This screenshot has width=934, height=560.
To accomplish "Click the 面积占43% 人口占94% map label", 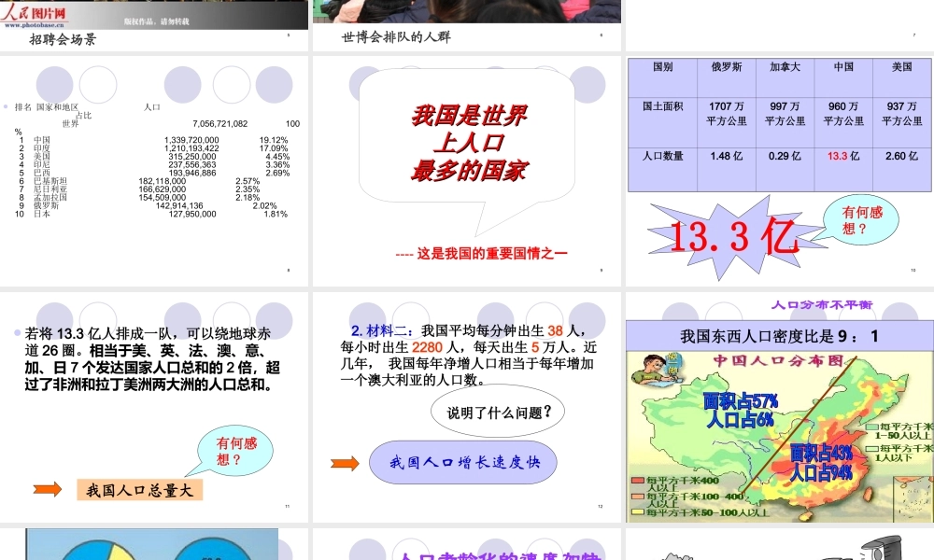I will 821,463.
